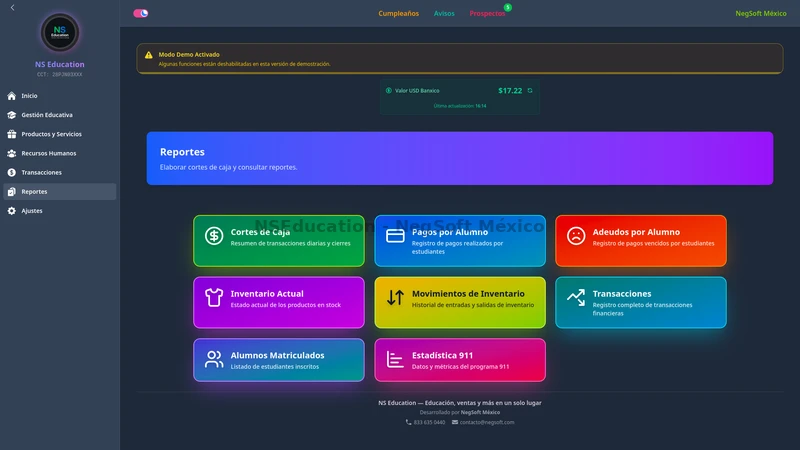Image resolution: width=800 pixels, height=450 pixels.
Task: Click the home icon beside Inicio
Action: [x=12, y=96]
